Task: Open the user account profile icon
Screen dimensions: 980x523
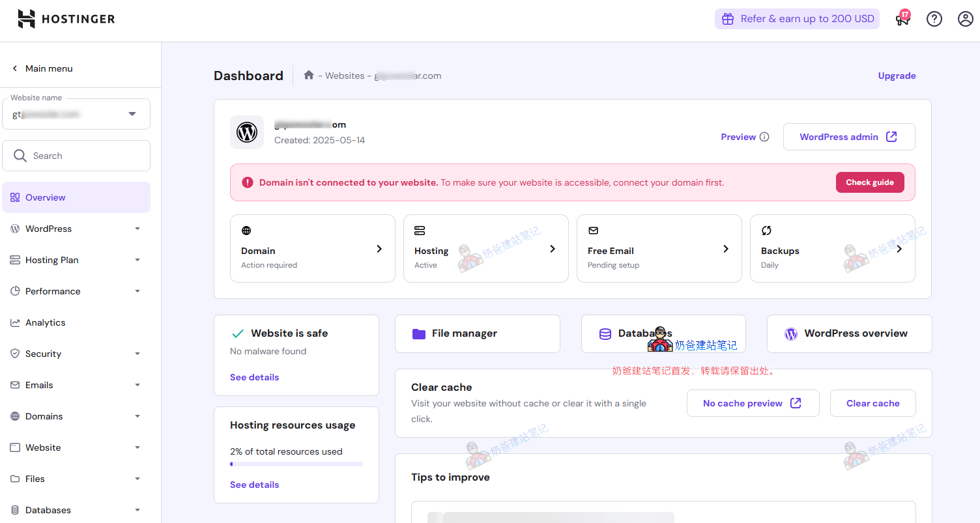Action: tap(965, 19)
